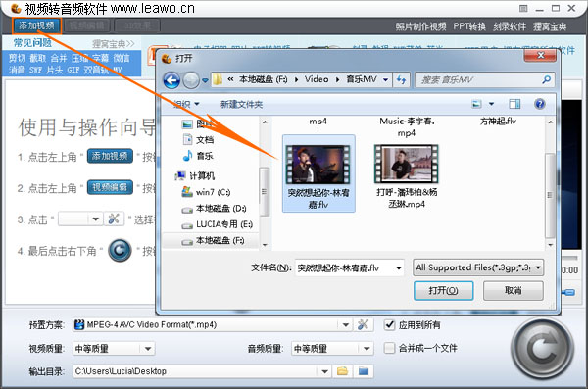Image resolution: width=588 pixels, height=389 pixels.
Task: Click the refresh icon beside address bar
Action: coord(401,80)
